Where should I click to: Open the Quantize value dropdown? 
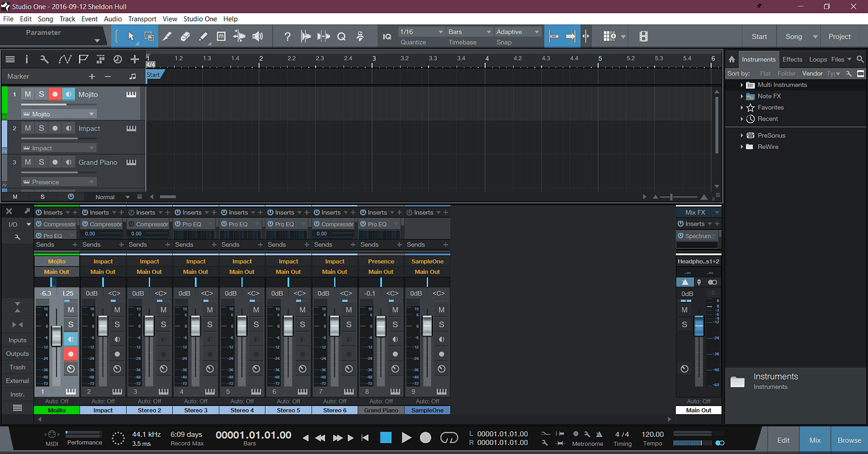tap(421, 32)
